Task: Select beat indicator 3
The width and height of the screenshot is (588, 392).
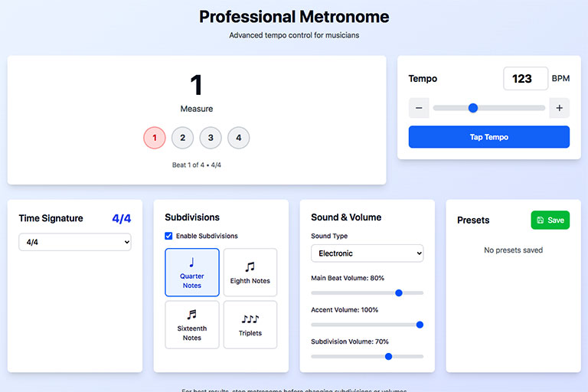Action: click(211, 138)
